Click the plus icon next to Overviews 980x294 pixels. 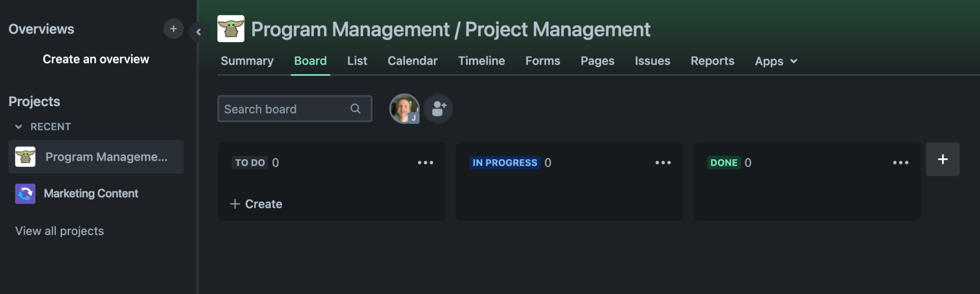173,29
